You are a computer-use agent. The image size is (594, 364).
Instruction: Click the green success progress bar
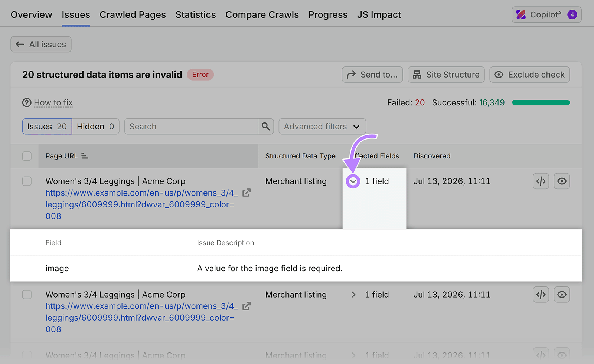[x=541, y=102]
